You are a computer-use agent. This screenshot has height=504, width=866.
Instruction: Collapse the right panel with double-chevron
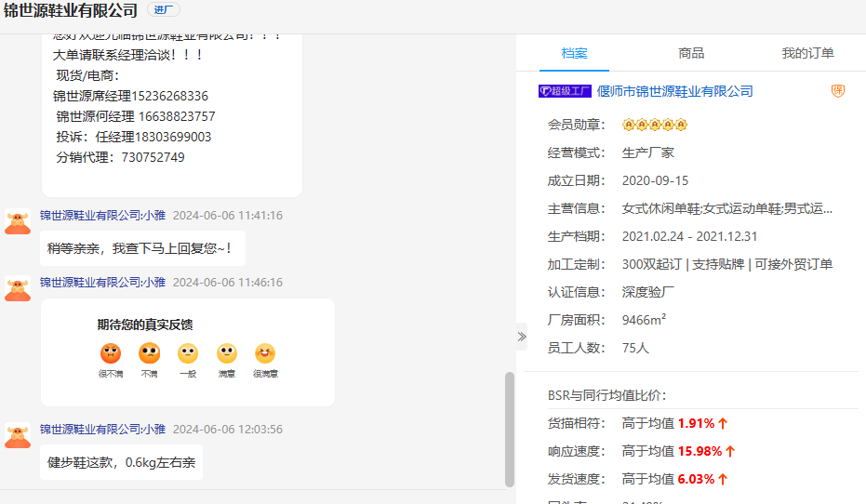click(522, 337)
